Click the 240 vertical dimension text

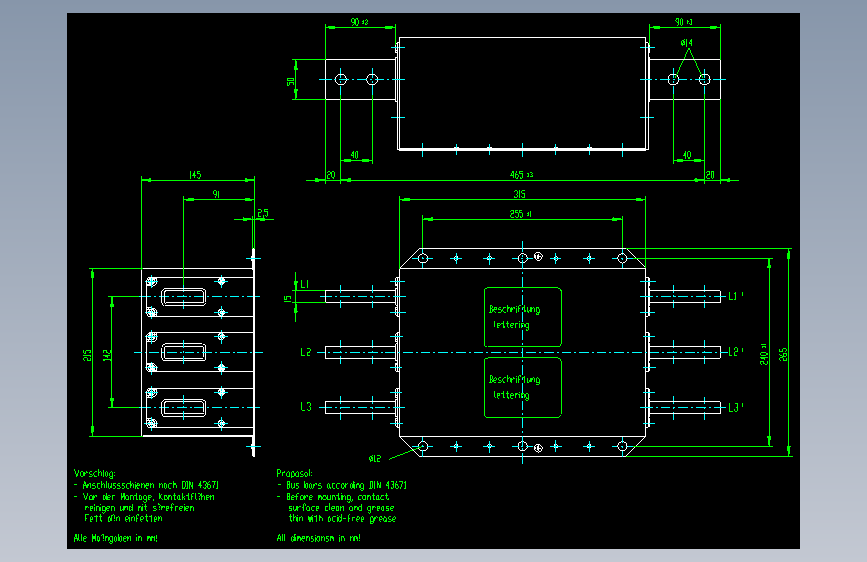tap(764, 354)
